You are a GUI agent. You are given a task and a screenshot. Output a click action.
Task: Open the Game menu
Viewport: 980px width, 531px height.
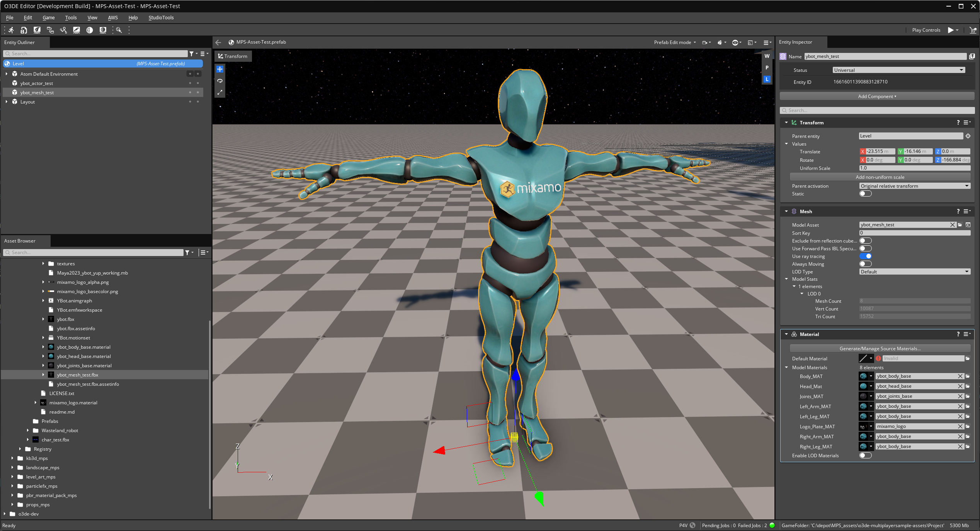(x=49, y=18)
